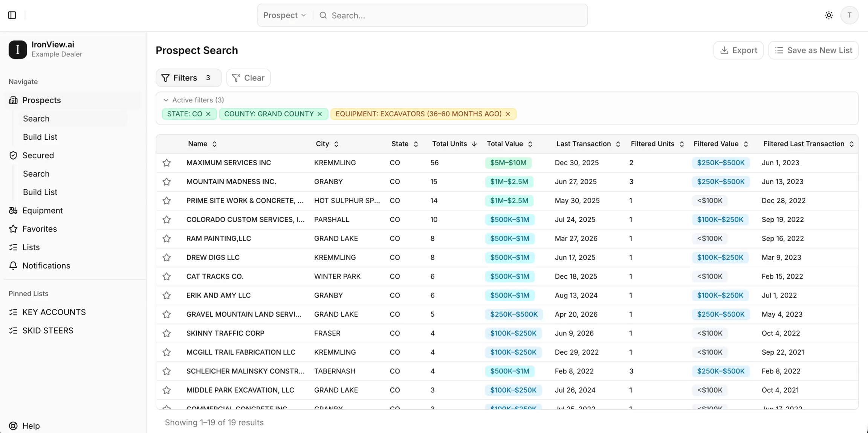Image resolution: width=868 pixels, height=433 pixels.
Task: Go to Equipment page
Action: tap(73, 210)
